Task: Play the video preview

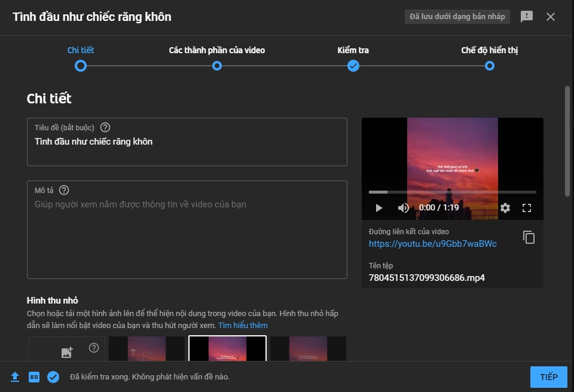Action: pyautogui.click(x=378, y=207)
